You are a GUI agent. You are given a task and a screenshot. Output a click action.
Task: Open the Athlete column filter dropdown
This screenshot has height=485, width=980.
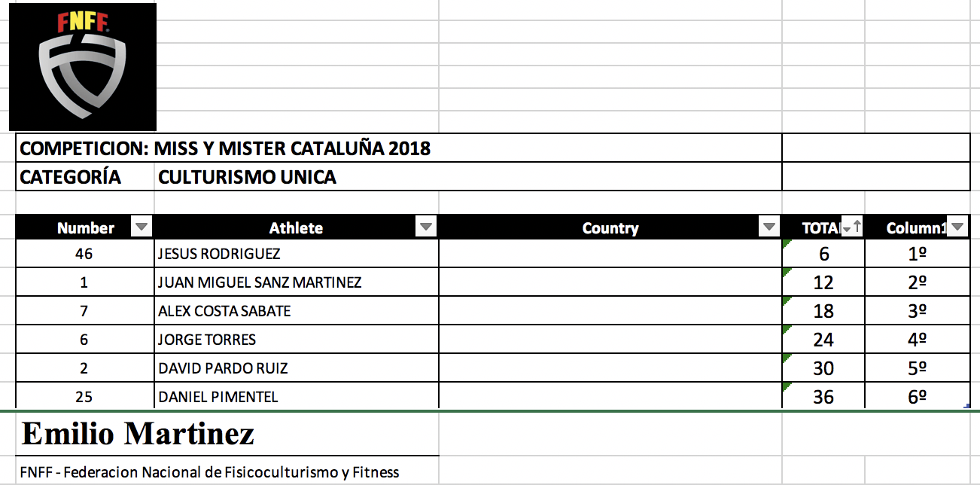pos(426,227)
